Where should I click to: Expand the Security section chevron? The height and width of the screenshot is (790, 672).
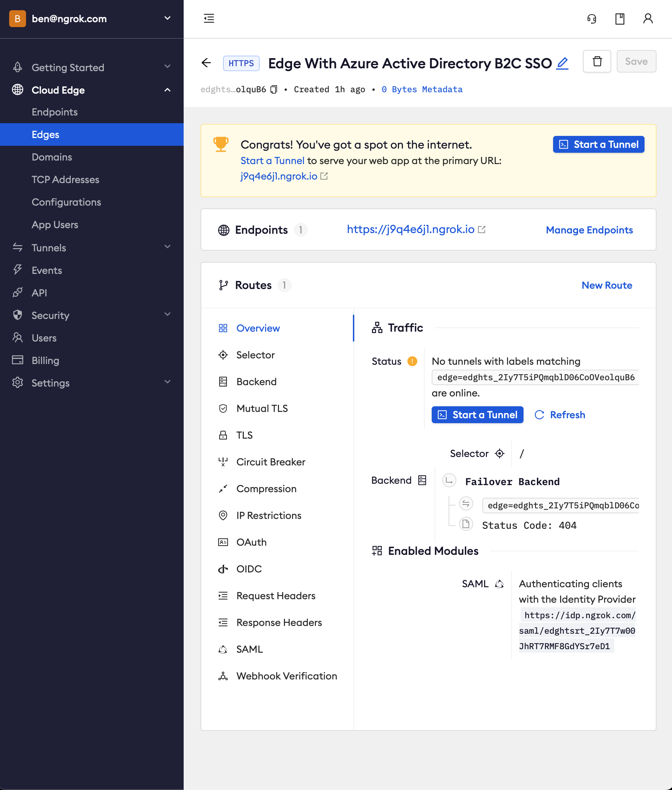167,314
